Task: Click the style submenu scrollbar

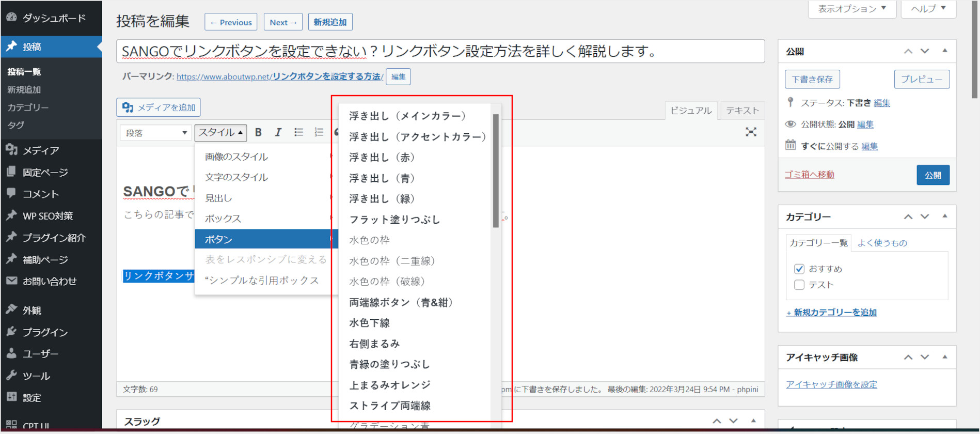Action: [x=496, y=171]
